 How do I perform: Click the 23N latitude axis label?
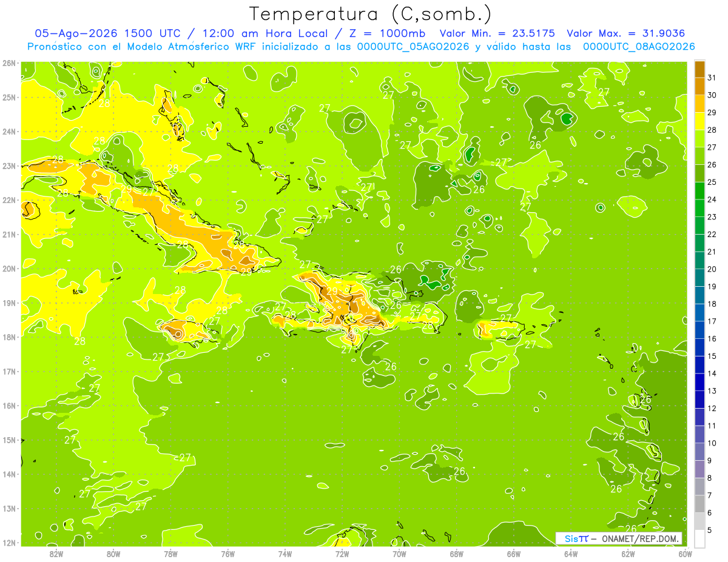9,166
